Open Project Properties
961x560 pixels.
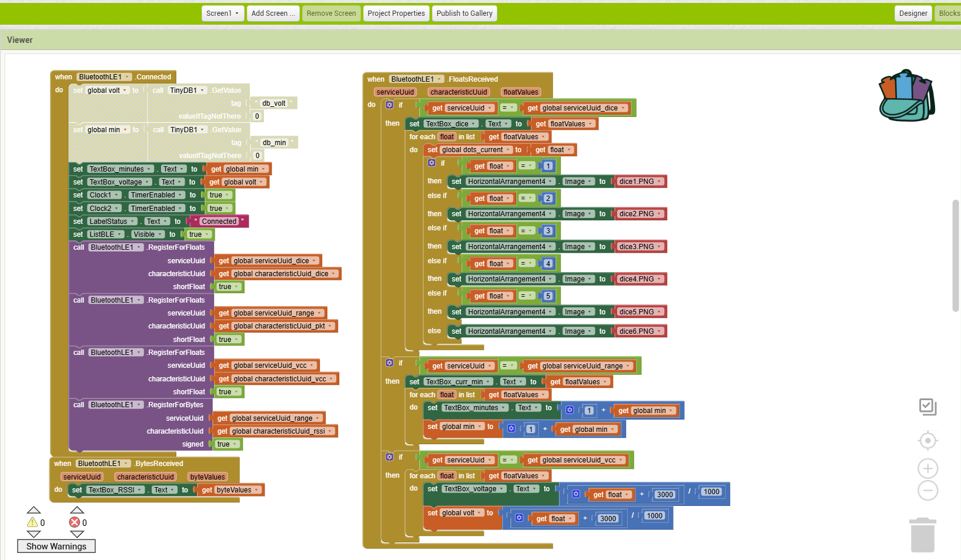click(396, 13)
